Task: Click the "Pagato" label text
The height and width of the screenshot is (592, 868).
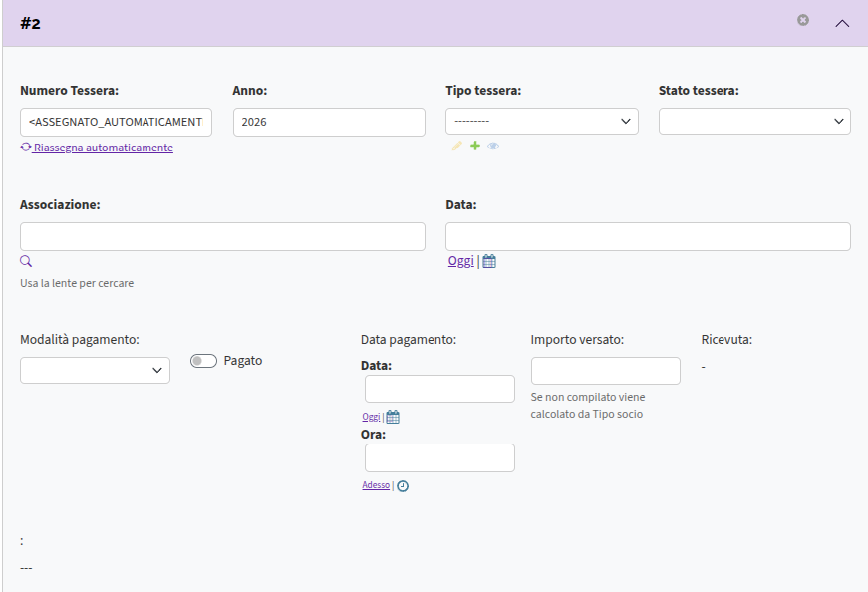Action: point(243,361)
